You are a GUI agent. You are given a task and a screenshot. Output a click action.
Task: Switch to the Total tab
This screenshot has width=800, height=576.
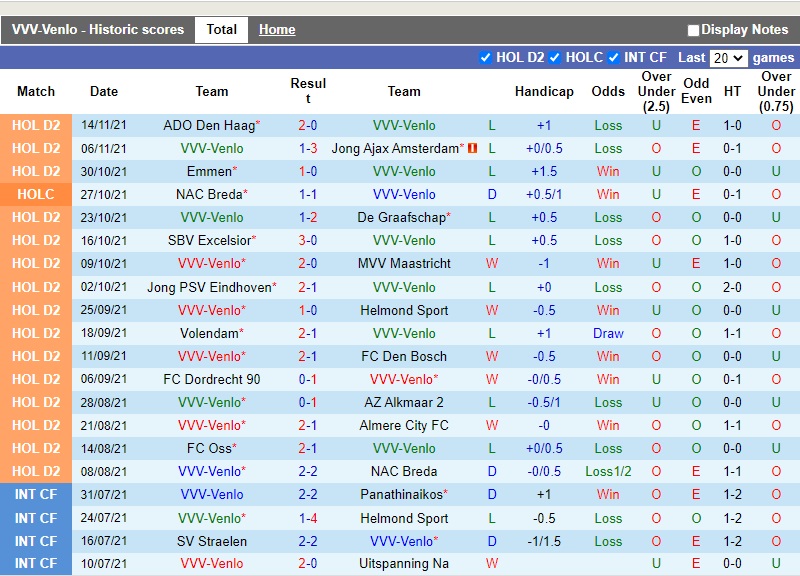click(x=221, y=29)
